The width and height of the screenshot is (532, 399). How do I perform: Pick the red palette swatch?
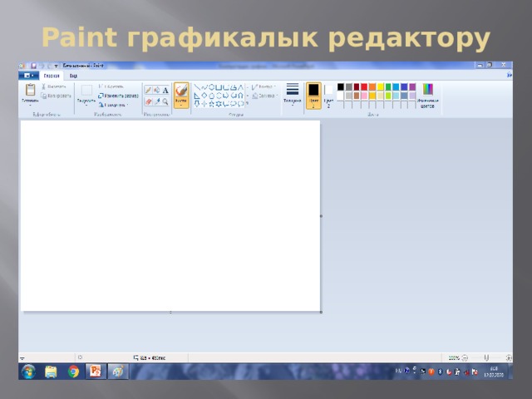click(x=364, y=86)
